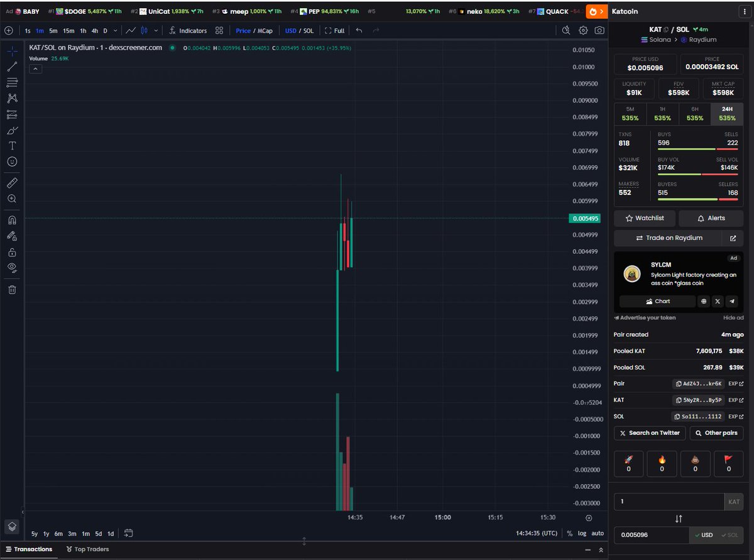Open the Indicators dialog

(188, 30)
